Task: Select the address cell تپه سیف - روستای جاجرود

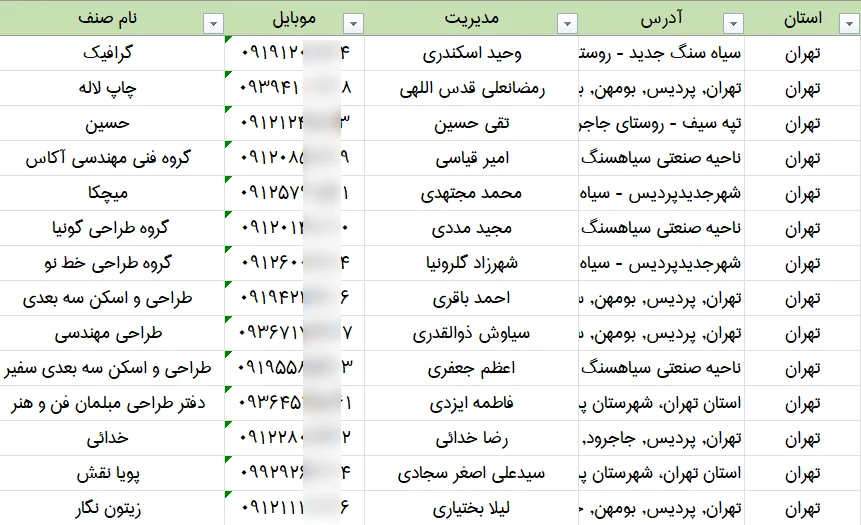Action: 662,123
